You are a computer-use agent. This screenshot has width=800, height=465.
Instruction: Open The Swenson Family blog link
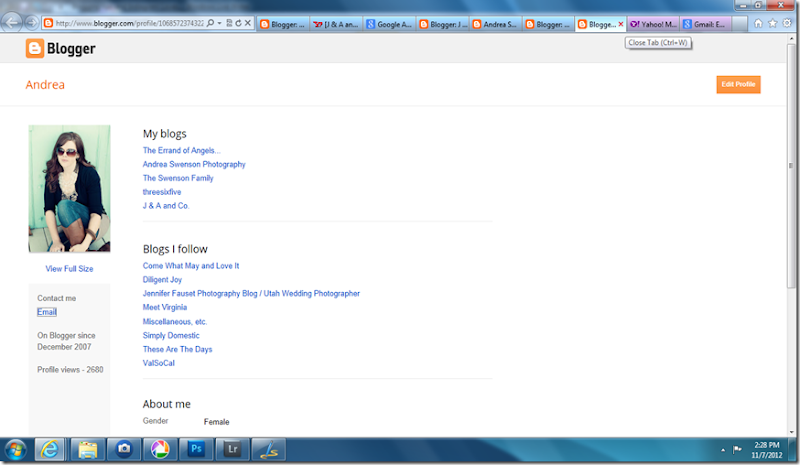tap(178, 178)
